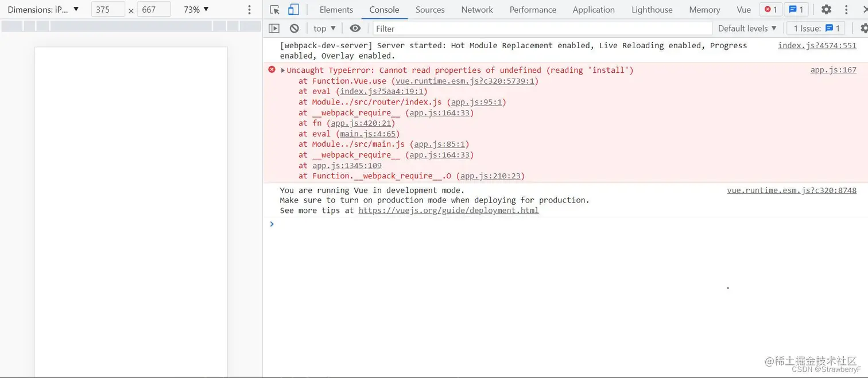
Task: Click the 1 Issue link
Action: pyautogui.click(x=817, y=28)
